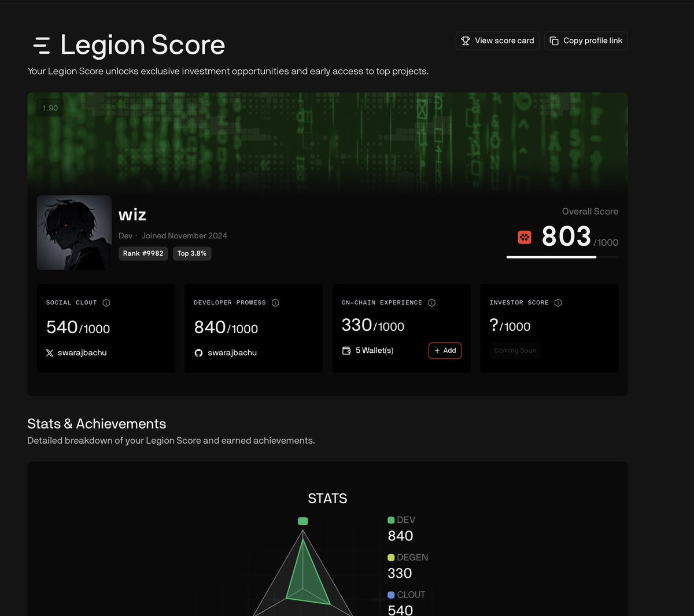Click the trophy icon beside View score card

[466, 40]
